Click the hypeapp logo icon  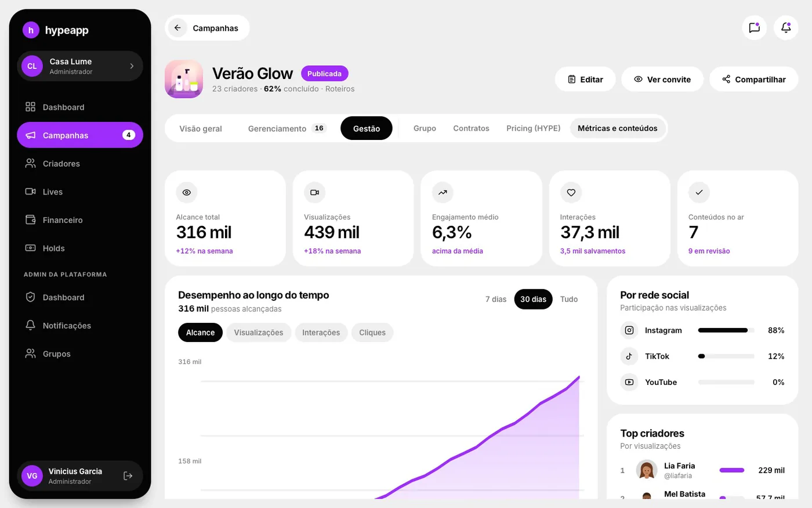pos(31,30)
